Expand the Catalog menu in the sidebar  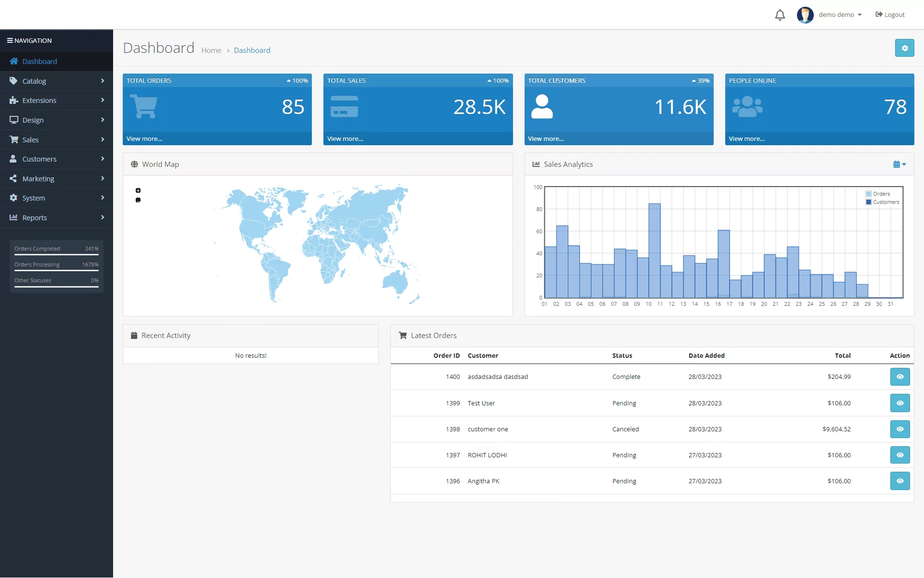[x=56, y=81]
